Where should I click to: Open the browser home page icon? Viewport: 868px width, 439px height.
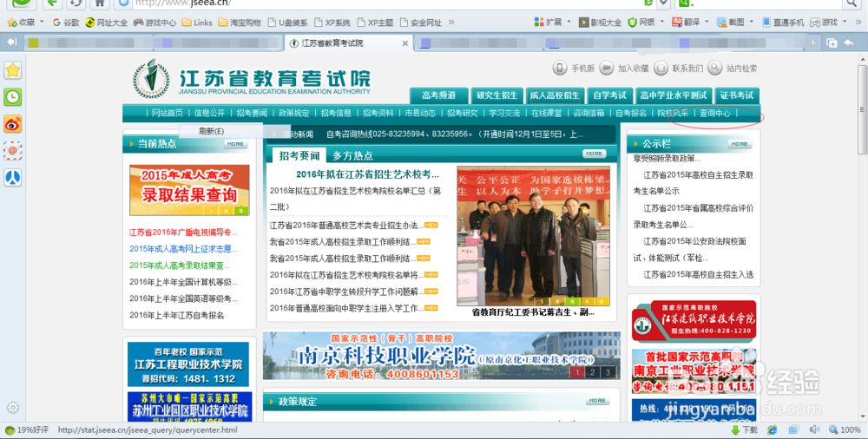(99, 3)
